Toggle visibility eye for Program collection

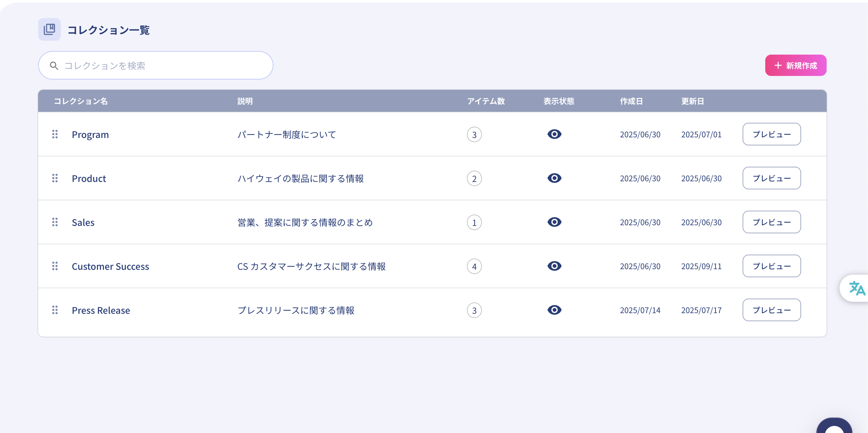[554, 134]
